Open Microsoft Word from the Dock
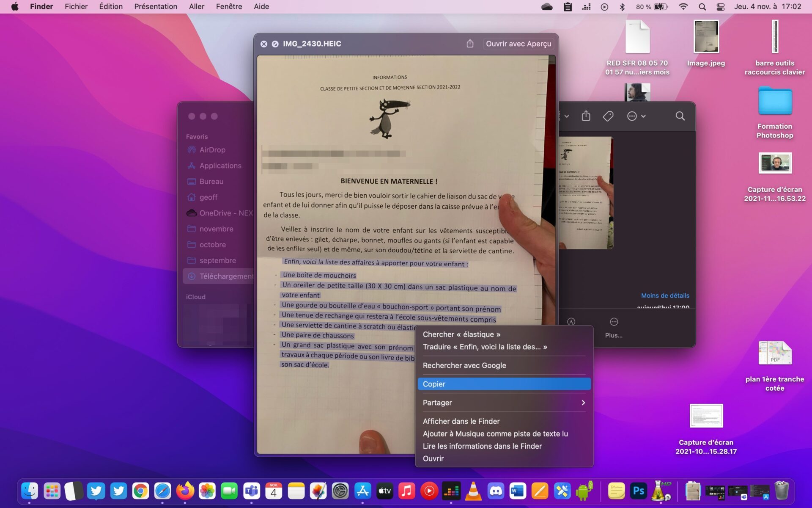Screen dimensions: 812x508 (518, 491)
